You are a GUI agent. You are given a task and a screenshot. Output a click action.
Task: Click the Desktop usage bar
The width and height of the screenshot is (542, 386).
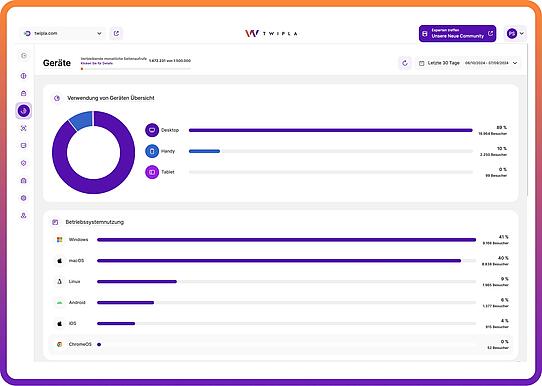click(x=330, y=130)
